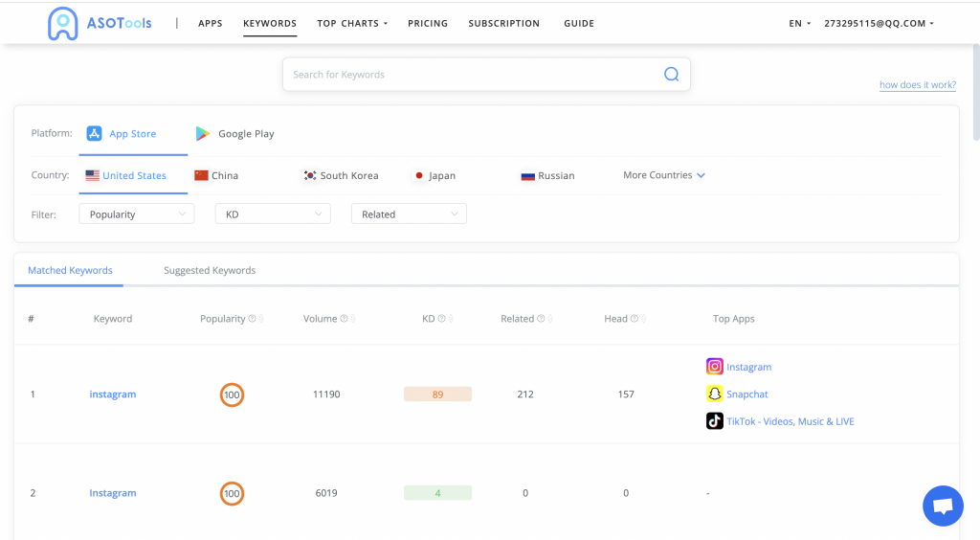The height and width of the screenshot is (540, 980).
Task: Click the 'how does it work?' link
Action: [918, 84]
